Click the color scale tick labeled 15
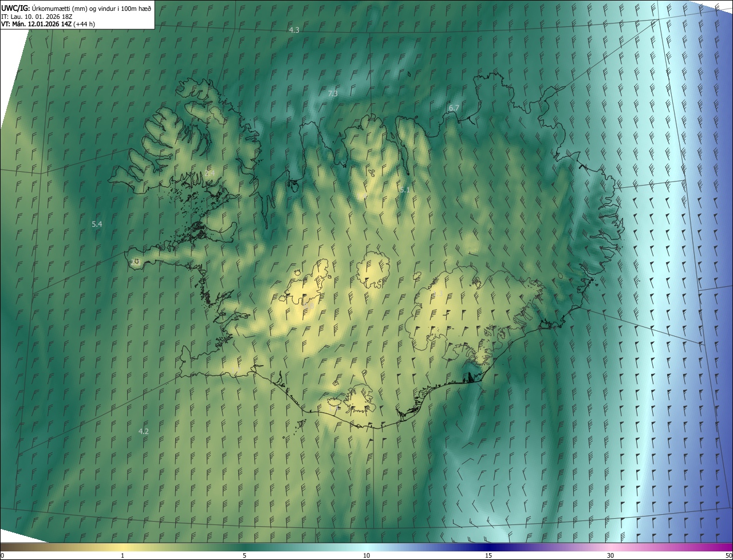 (x=488, y=555)
